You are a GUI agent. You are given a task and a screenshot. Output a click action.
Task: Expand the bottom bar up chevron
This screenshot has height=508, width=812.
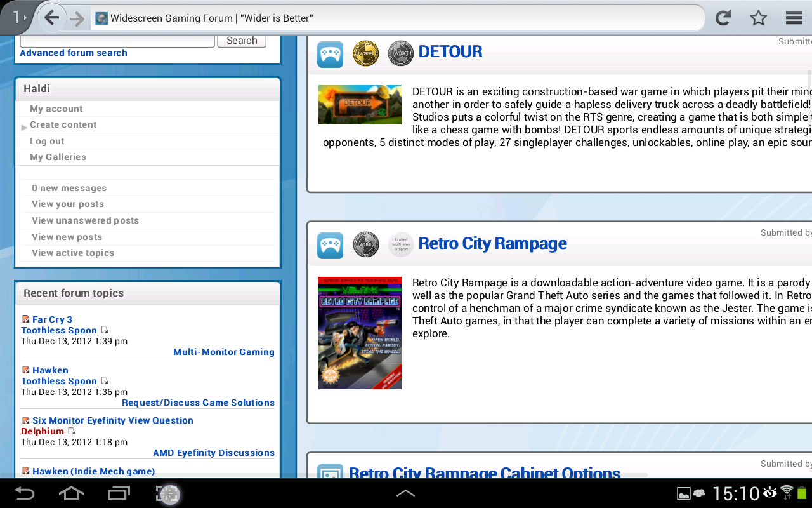click(405, 493)
